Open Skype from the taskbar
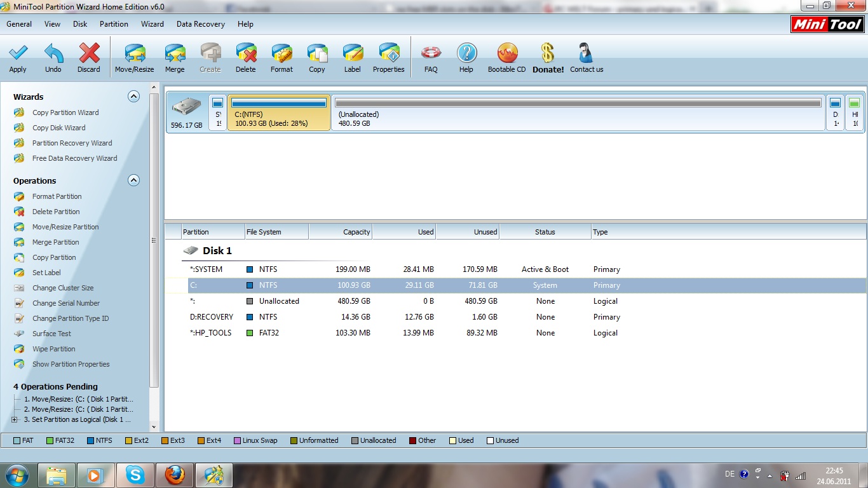Image resolution: width=868 pixels, height=488 pixels. [x=135, y=475]
